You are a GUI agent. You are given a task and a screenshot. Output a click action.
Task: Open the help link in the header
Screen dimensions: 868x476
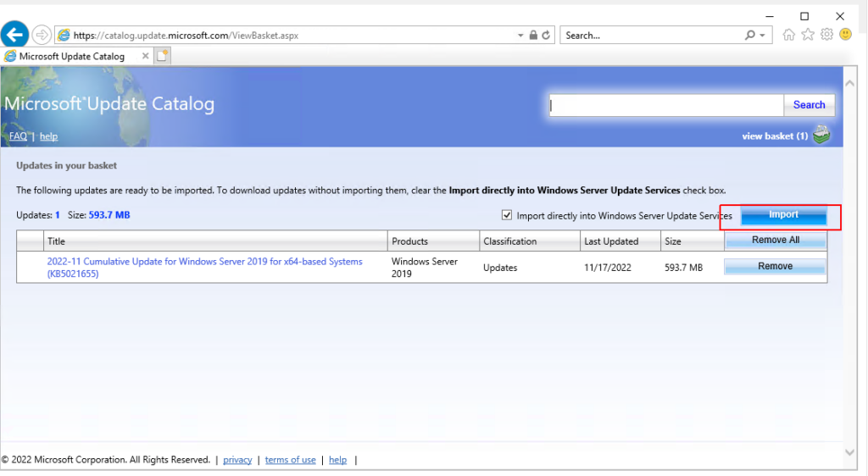[x=48, y=136]
